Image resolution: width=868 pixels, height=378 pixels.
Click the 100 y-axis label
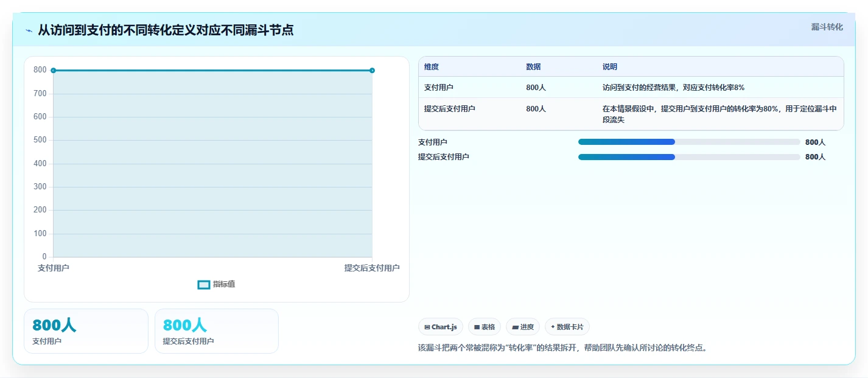tap(40, 234)
